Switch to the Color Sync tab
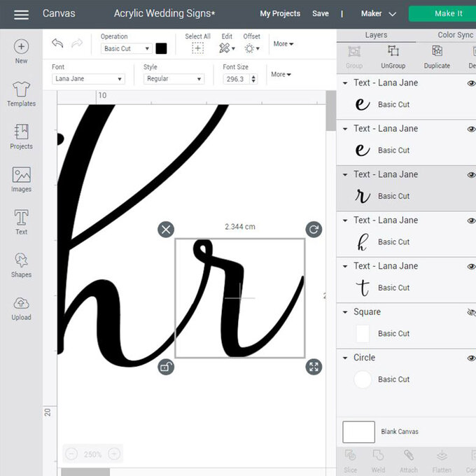Image resolution: width=476 pixels, height=476 pixels. [455, 35]
